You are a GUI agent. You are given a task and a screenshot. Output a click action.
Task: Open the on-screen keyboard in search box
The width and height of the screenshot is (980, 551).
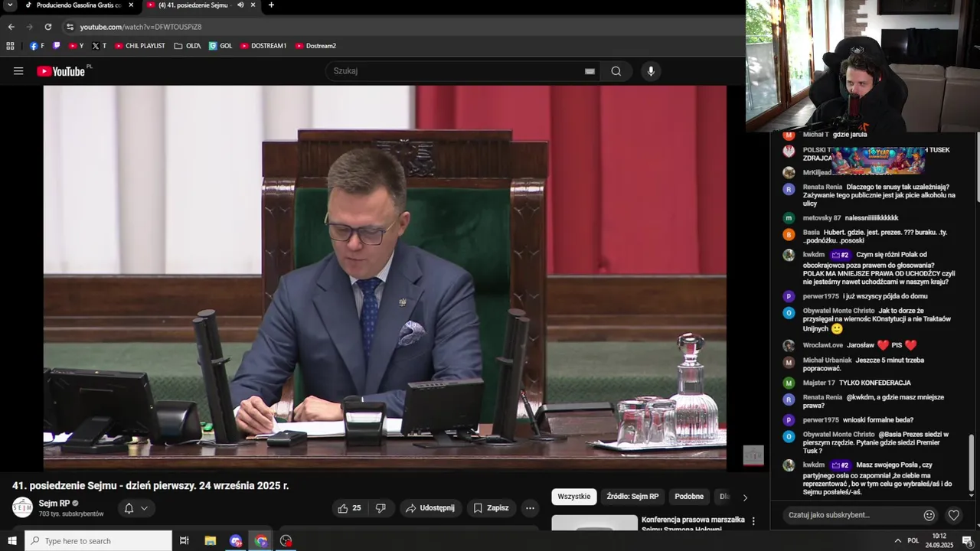click(x=590, y=71)
